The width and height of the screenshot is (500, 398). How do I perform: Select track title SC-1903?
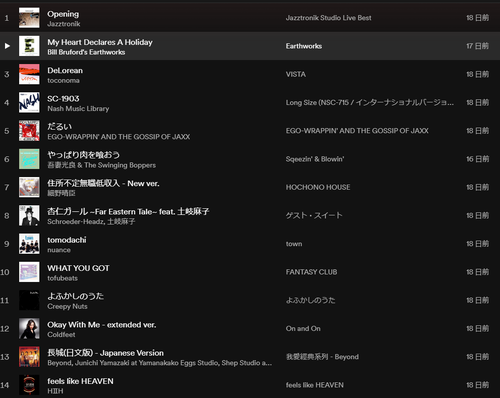(63, 99)
